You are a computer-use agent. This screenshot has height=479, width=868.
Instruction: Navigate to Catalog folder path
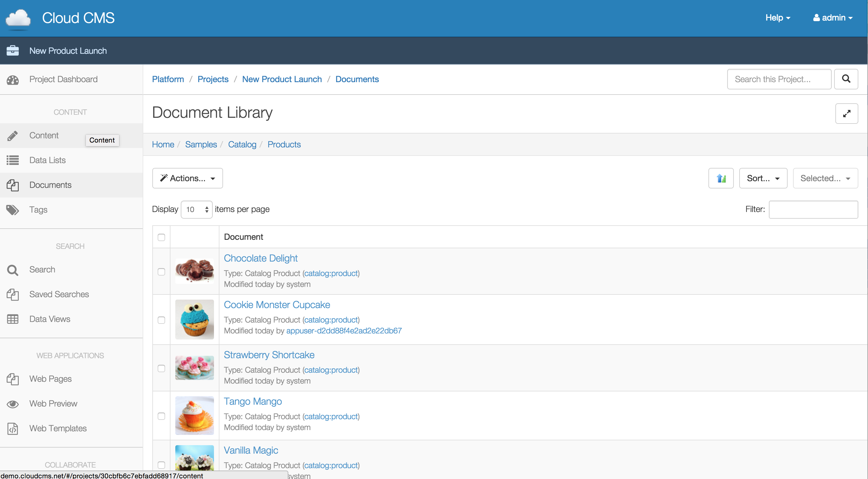[x=242, y=144]
